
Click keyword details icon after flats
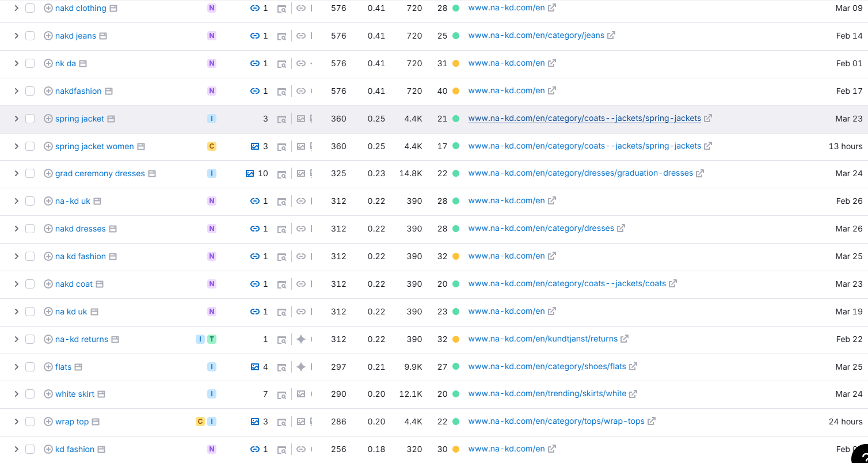[78, 367]
